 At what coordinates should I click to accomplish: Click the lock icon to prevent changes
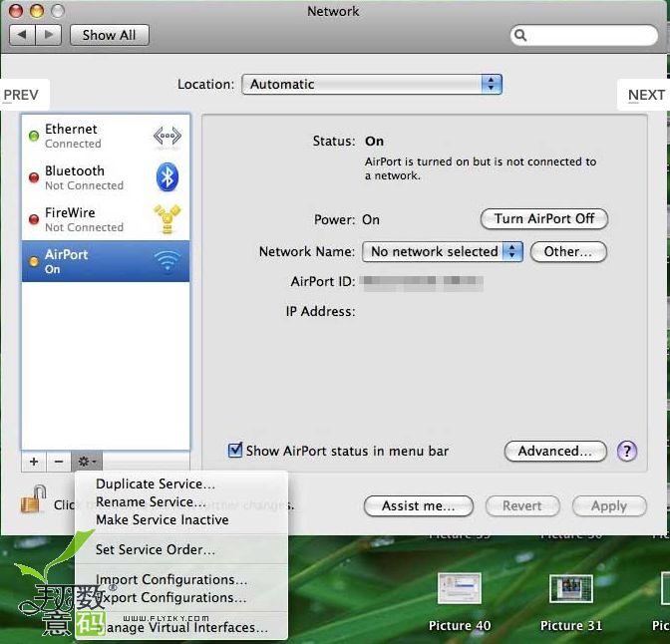coord(33,499)
